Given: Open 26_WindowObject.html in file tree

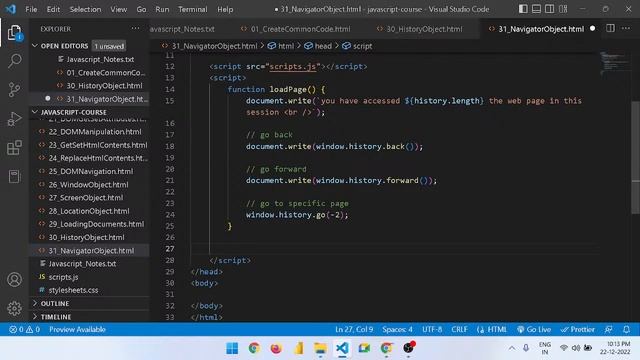Looking at the screenshot, I should click(88, 184).
